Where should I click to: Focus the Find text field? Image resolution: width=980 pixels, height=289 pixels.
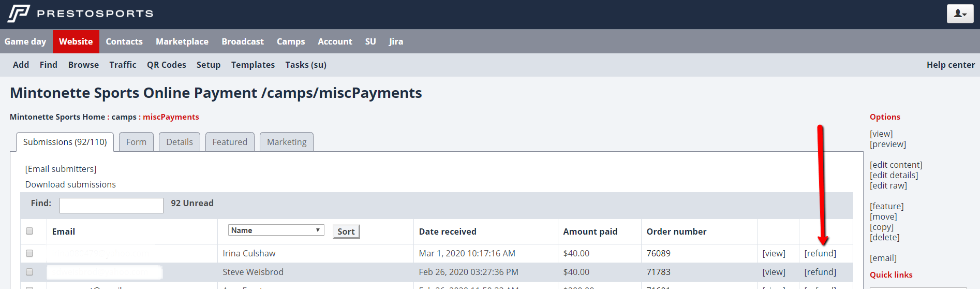click(111, 205)
